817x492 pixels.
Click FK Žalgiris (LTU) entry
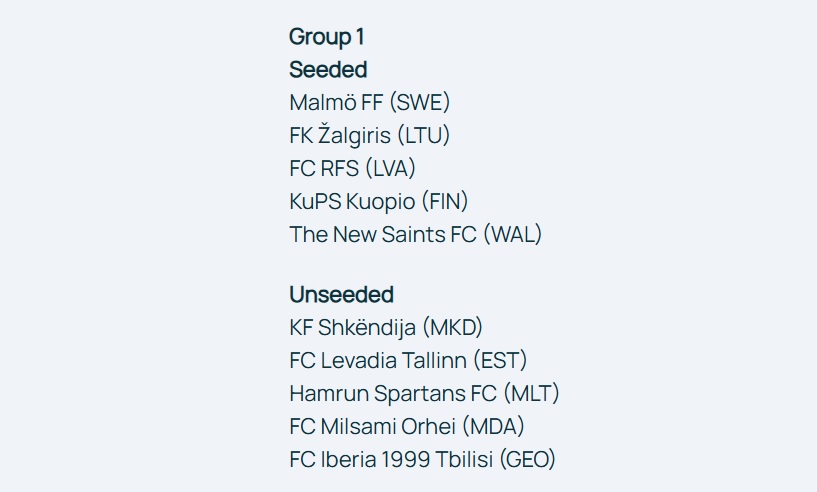point(369,136)
